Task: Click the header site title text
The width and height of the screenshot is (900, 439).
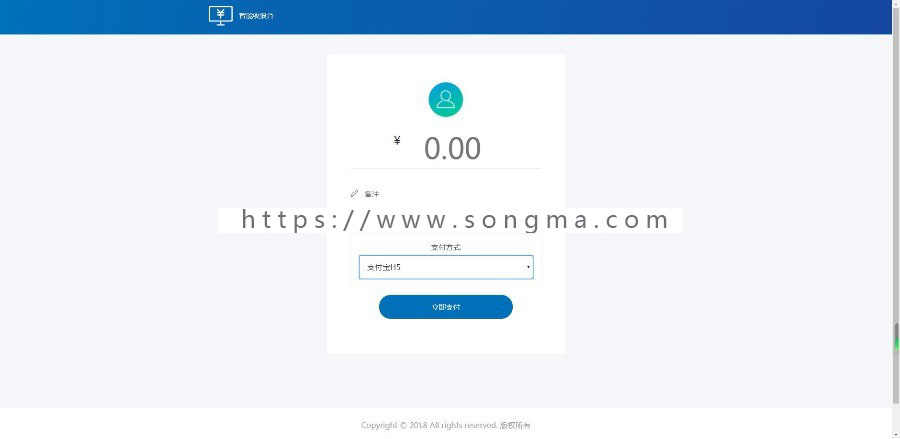Action: pyautogui.click(x=256, y=16)
